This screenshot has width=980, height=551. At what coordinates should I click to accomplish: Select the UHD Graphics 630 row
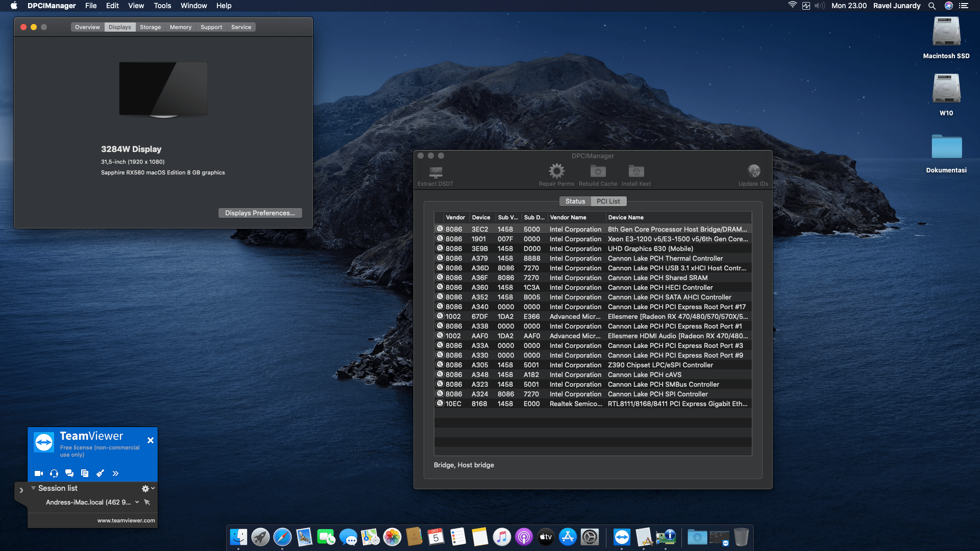592,249
